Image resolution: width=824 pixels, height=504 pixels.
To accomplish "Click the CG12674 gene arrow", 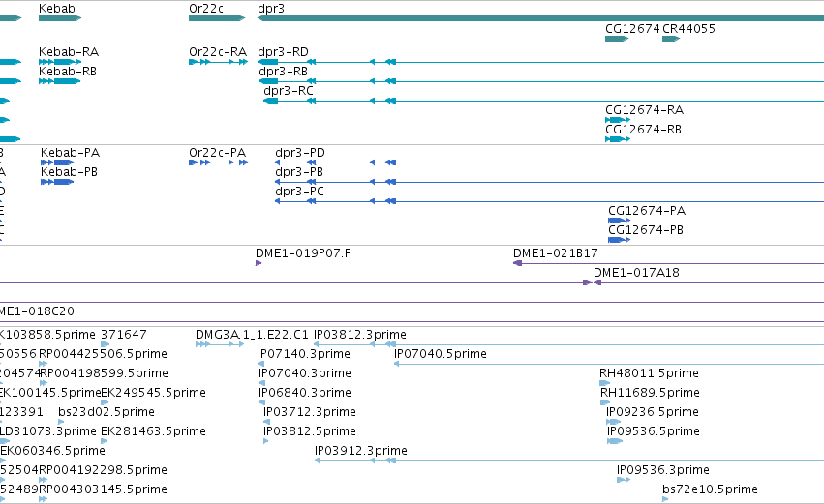I will tap(617, 39).
